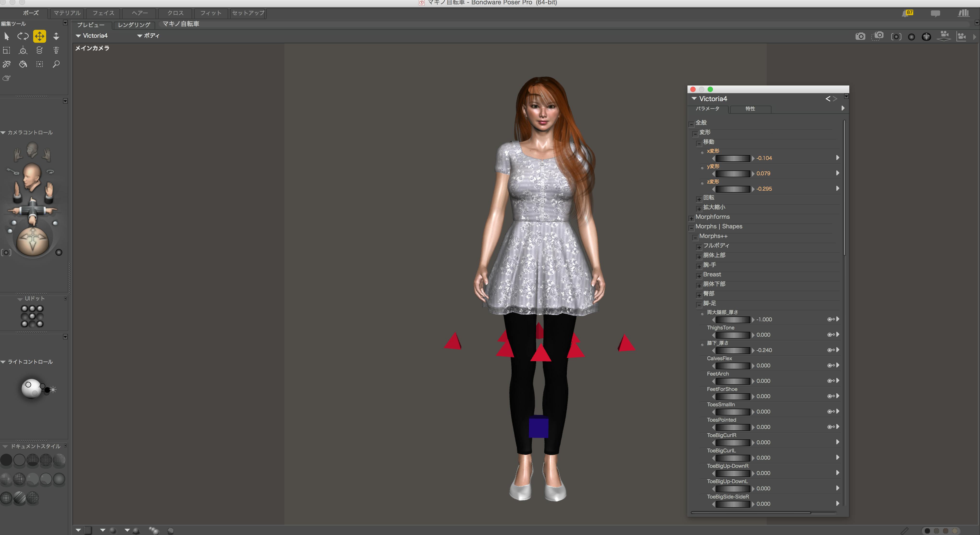
Task: Click the x変形 parameter dial slider
Action: 733,158
